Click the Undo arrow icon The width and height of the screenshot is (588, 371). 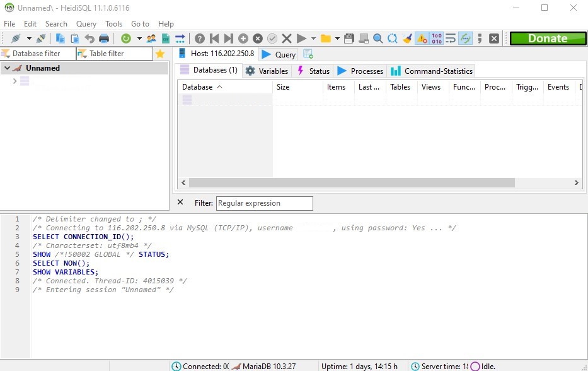[89, 38]
